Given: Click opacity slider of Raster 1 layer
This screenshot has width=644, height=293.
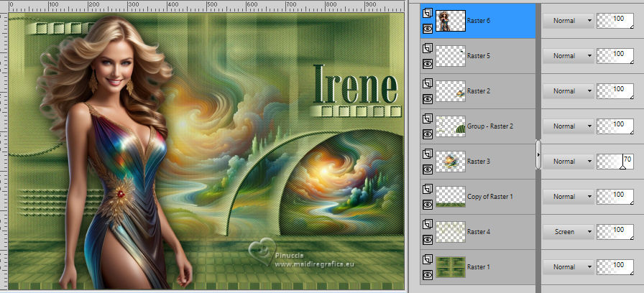Looking at the screenshot, I should 615,266.
